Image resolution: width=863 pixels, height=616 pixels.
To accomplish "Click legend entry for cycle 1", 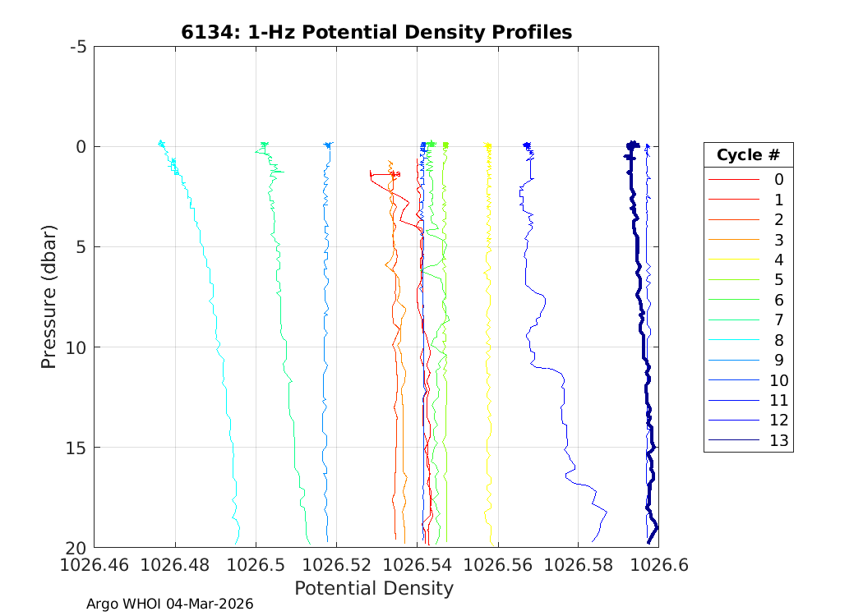I will pyautogui.click(x=778, y=200).
